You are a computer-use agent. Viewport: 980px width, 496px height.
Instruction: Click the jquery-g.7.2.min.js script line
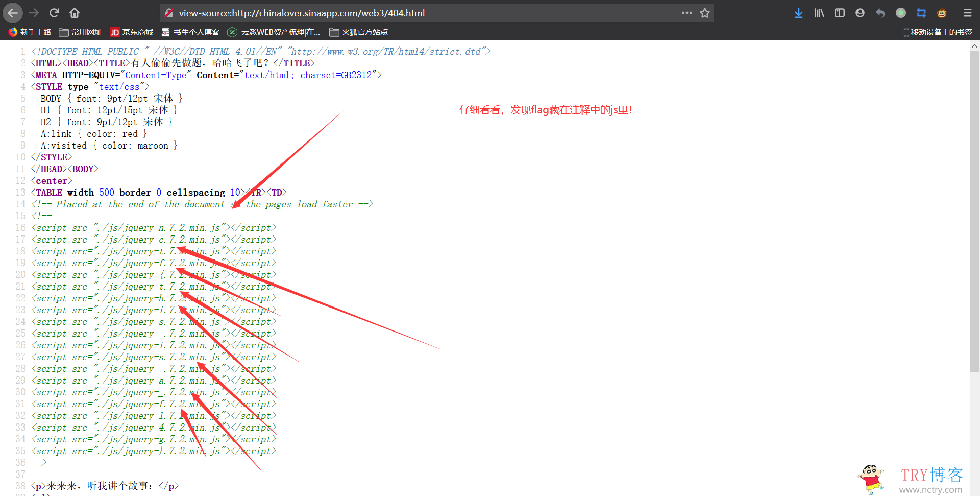(154, 439)
